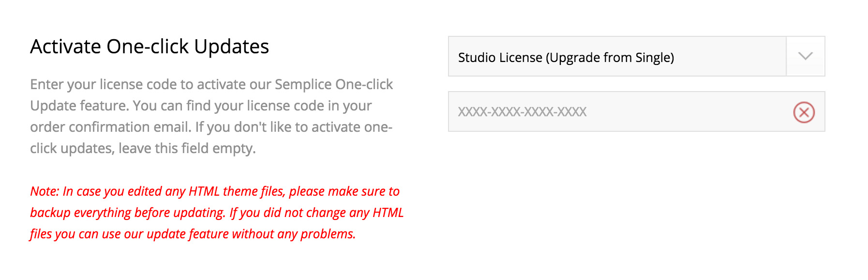Click the red circled X icon

(804, 112)
